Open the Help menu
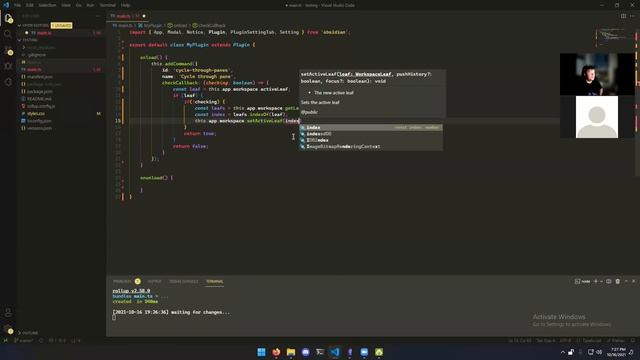640x360 pixels. tap(125, 5)
